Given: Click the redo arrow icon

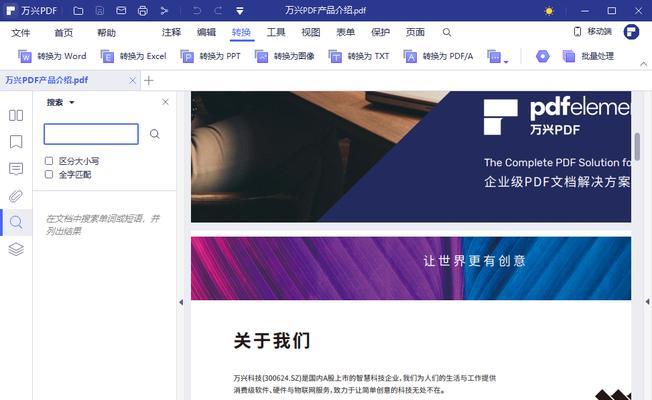Looking at the screenshot, I should [x=218, y=10].
